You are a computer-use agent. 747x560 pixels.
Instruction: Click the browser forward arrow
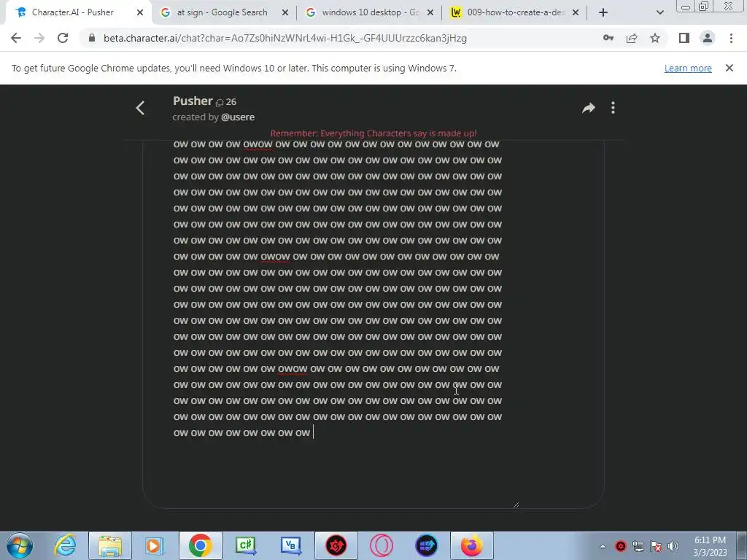tap(39, 38)
